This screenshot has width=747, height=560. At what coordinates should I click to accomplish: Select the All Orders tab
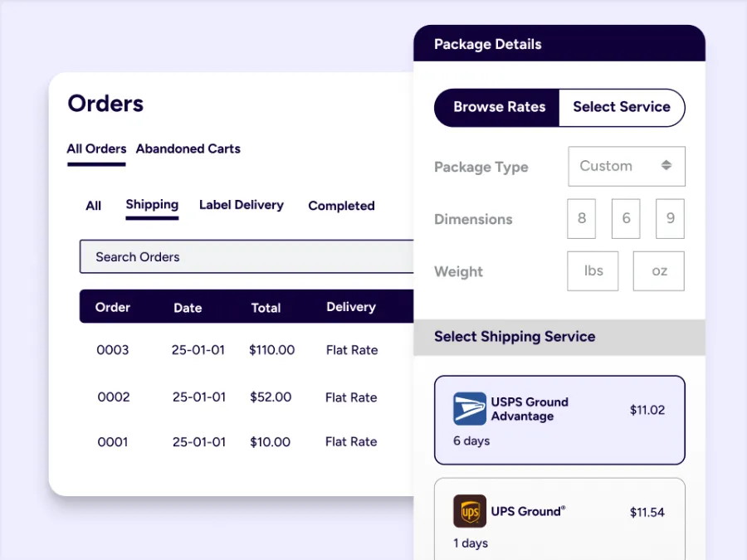(x=96, y=149)
